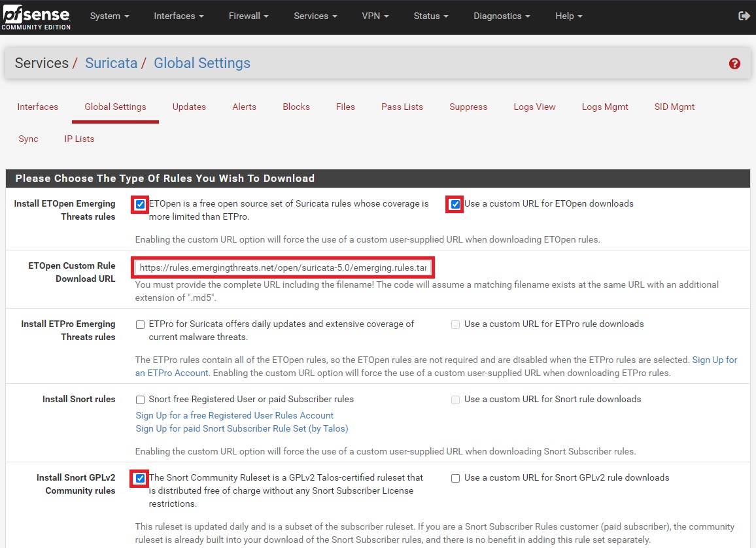The image size is (756, 548).
Task: Open the Help dropdown menu
Action: 568,16
